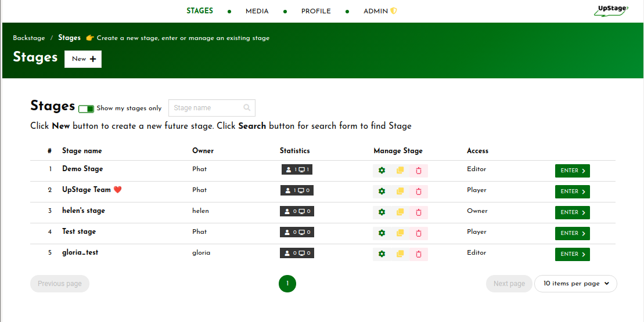
Task: Enter helen's stage
Action: point(573,213)
